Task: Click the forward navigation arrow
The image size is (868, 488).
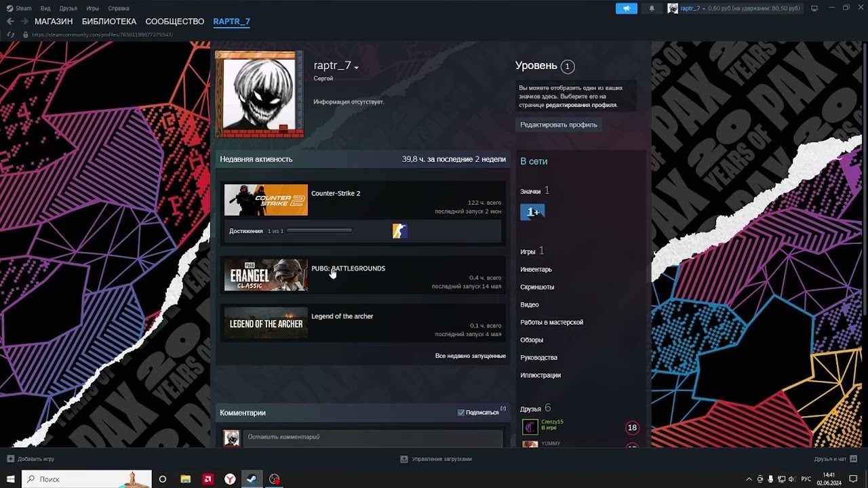Action: (x=24, y=22)
